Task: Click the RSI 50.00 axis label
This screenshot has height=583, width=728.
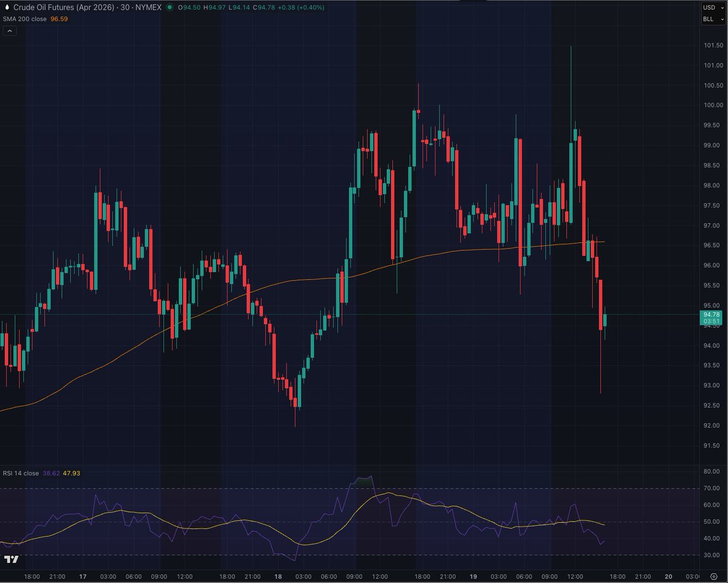Action: point(711,522)
